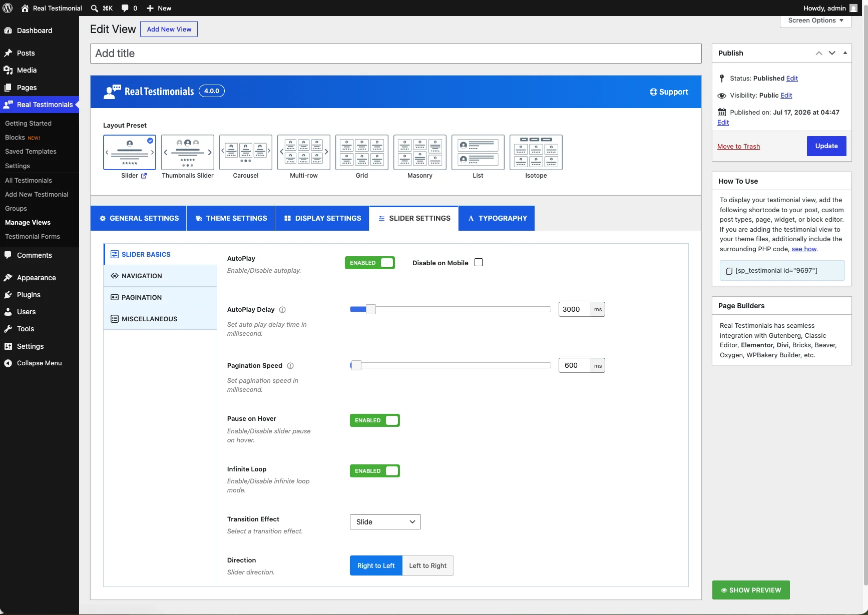Choose the Multi-row layout preset

(304, 152)
